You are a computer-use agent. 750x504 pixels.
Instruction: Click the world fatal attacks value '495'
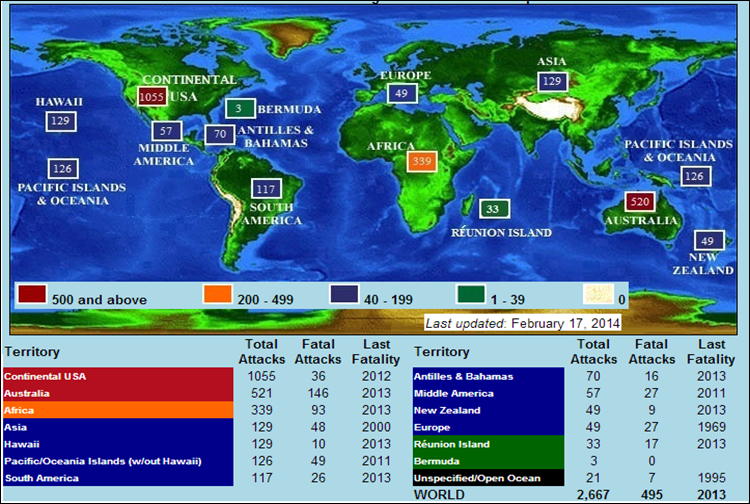pyautogui.click(x=651, y=494)
